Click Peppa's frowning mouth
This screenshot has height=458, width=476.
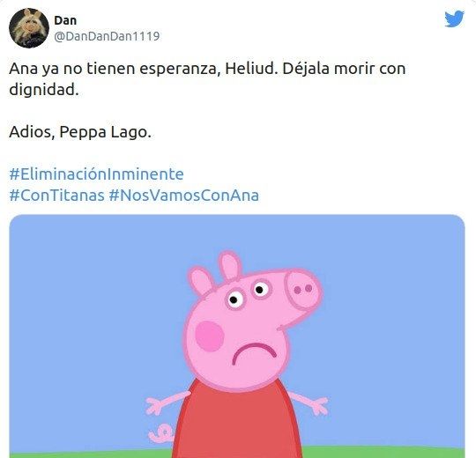[255, 353]
